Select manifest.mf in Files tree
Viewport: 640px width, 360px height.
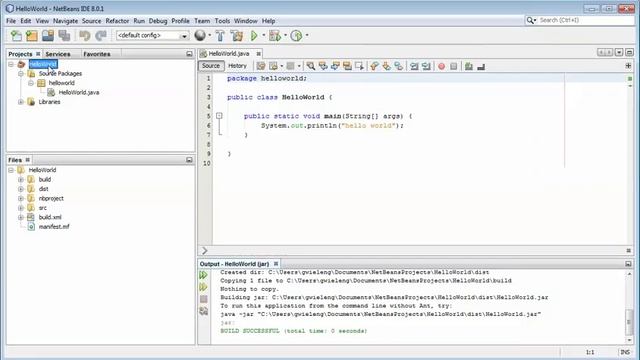coord(54,227)
